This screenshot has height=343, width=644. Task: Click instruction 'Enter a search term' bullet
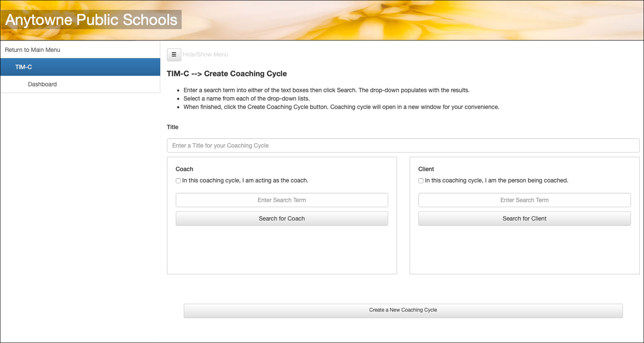point(326,90)
